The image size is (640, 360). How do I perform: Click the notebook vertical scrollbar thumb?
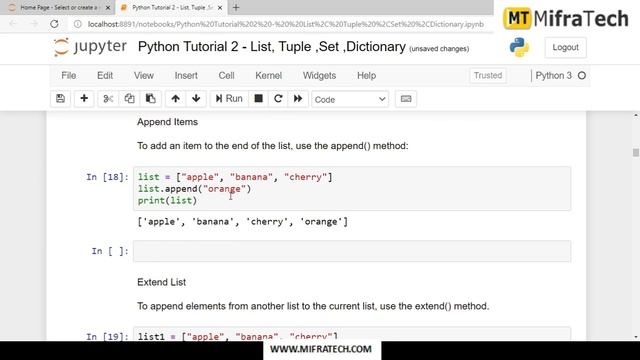[x=636, y=153]
